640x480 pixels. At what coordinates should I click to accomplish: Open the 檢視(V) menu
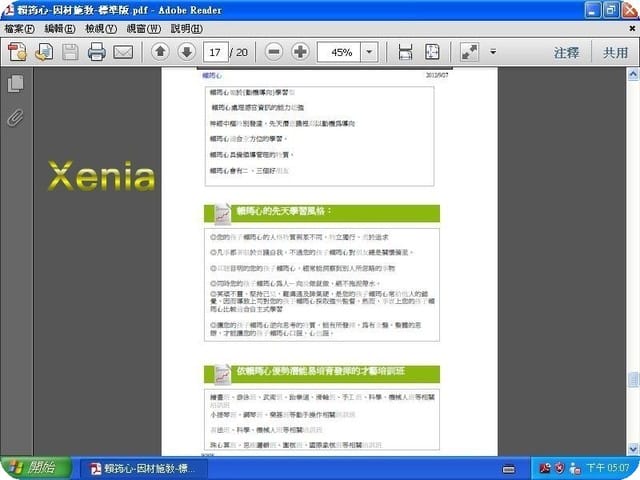point(101,29)
